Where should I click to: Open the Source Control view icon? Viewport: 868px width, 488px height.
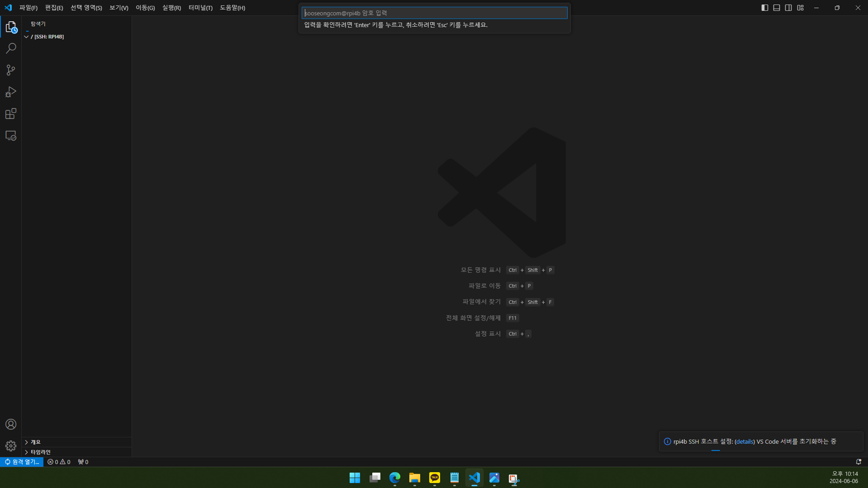tap(11, 70)
